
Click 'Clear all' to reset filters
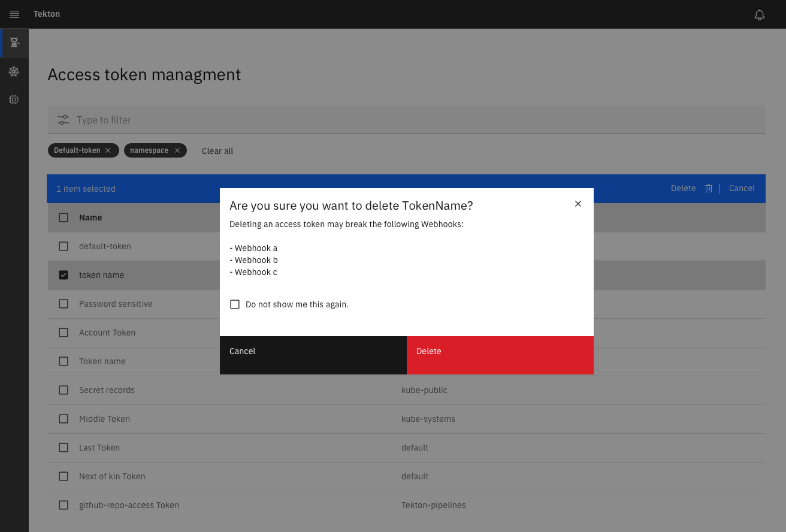click(217, 151)
